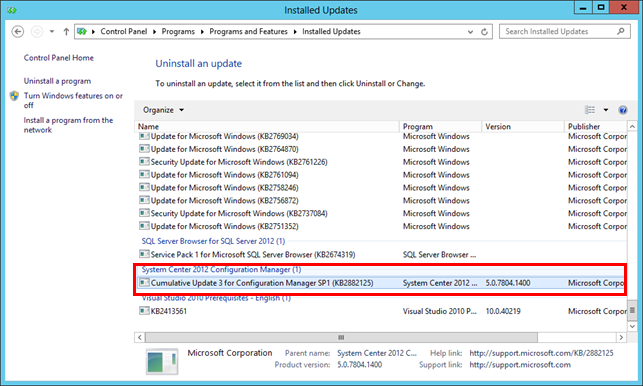Viewport: 643px width, 386px height.
Task: Refresh the Installed Updates list
Action: tap(484, 32)
